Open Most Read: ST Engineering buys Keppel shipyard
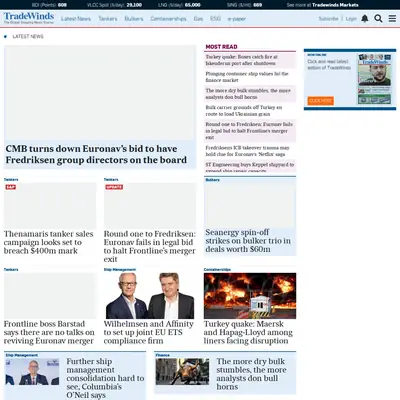 coord(250,166)
